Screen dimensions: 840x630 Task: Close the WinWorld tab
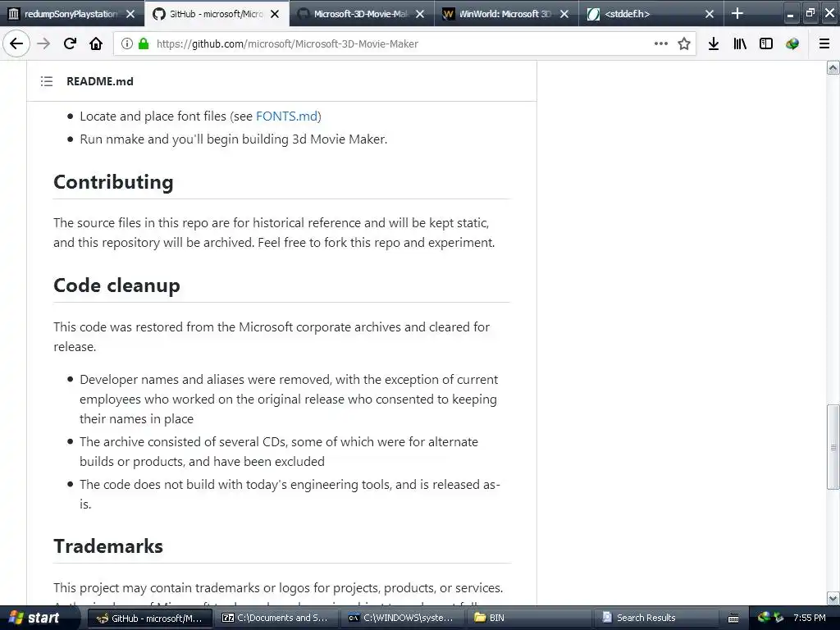[564, 14]
